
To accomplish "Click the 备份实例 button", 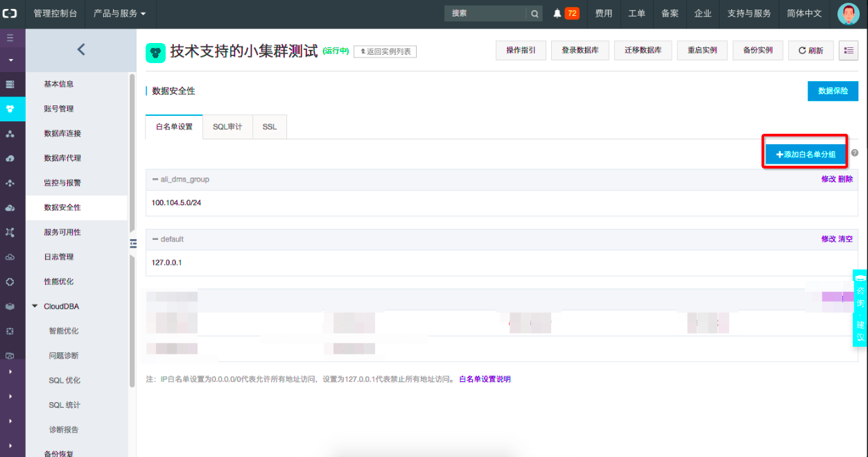I will point(758,51).
